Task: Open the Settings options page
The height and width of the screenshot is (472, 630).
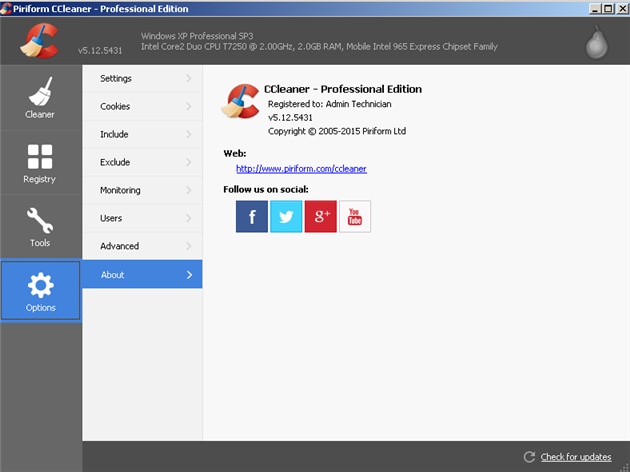Action: 116,78
